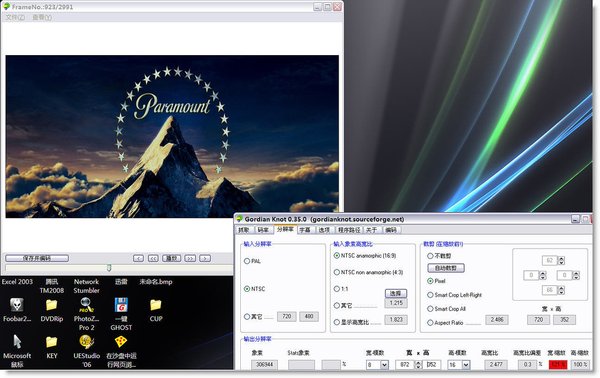This screenshot has width=600, height=378.
Task: Click the Aspect Ratio value field 2.486
Action: pos(497,319)
